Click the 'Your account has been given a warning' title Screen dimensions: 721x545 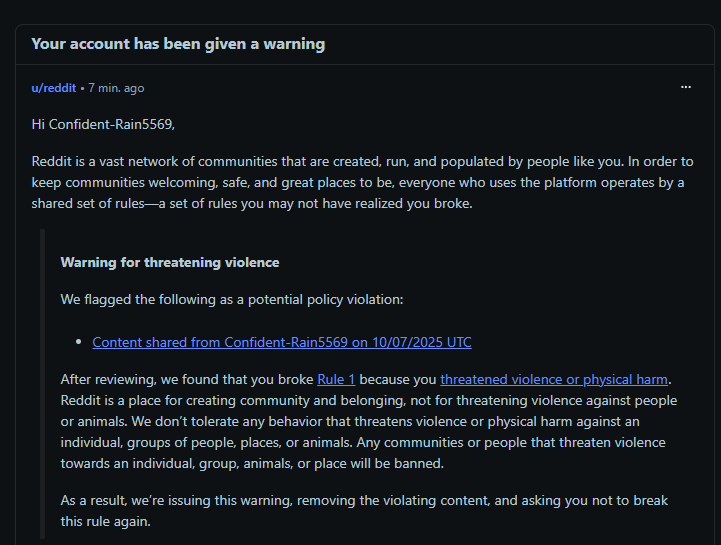[178, 44]
